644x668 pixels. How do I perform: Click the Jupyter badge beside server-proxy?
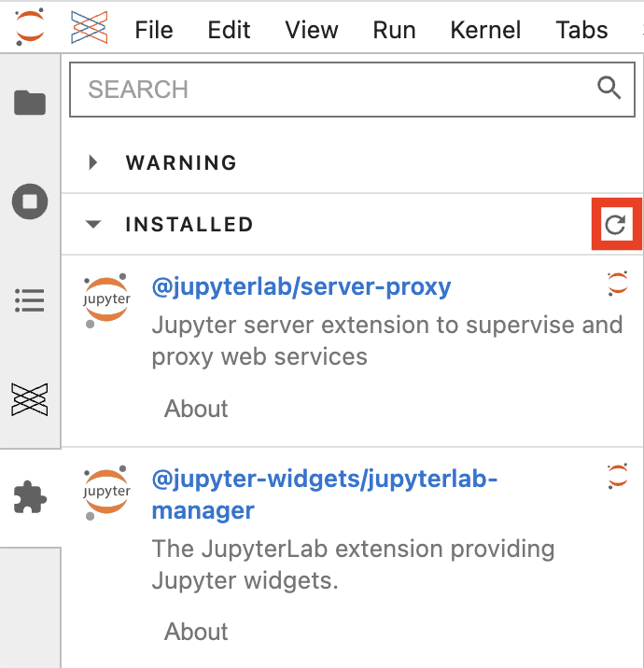618,283
